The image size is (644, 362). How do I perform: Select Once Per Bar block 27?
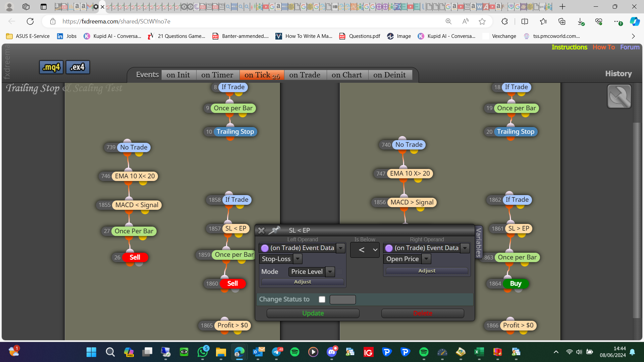tap(134, 231)
